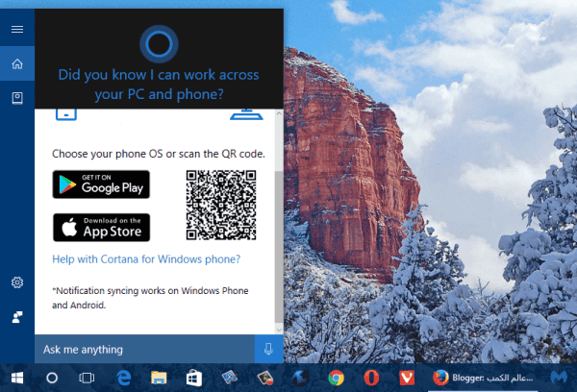Screen dimensions: 577x392
Task: Click the PC device icon in Cortana panel
Action: tap(246, 114)
